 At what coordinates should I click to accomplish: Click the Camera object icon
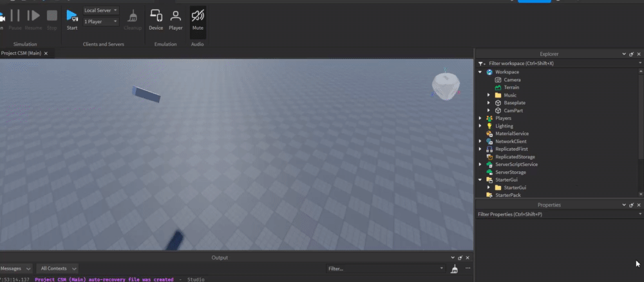[498, 80]
